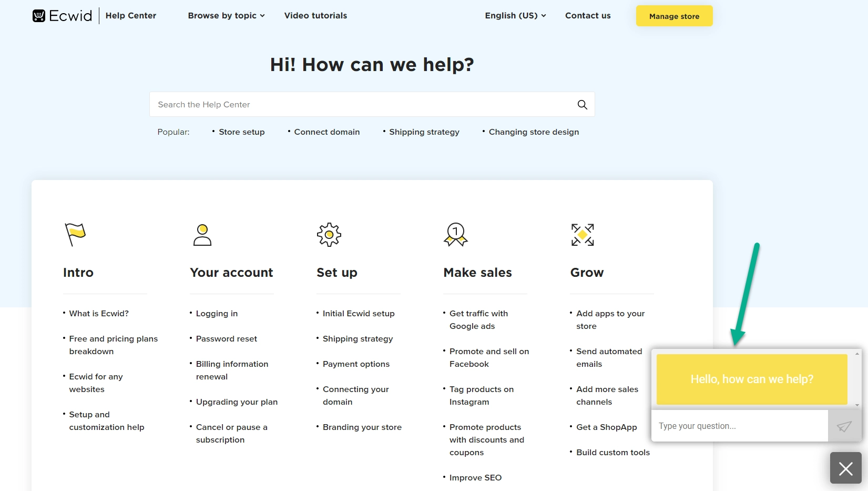Open Build custom tools article
Viewport: 868px width, 491px height.
click(x=613, y=453)
